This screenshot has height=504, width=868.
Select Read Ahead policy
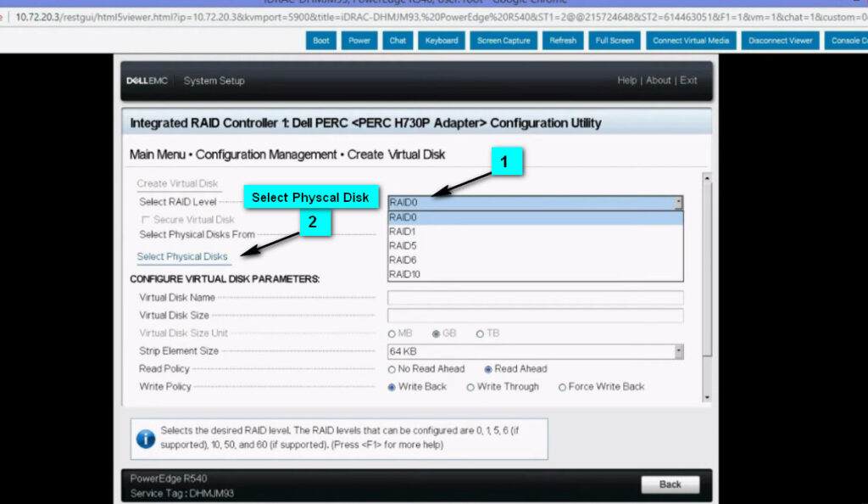pos(488,369)
